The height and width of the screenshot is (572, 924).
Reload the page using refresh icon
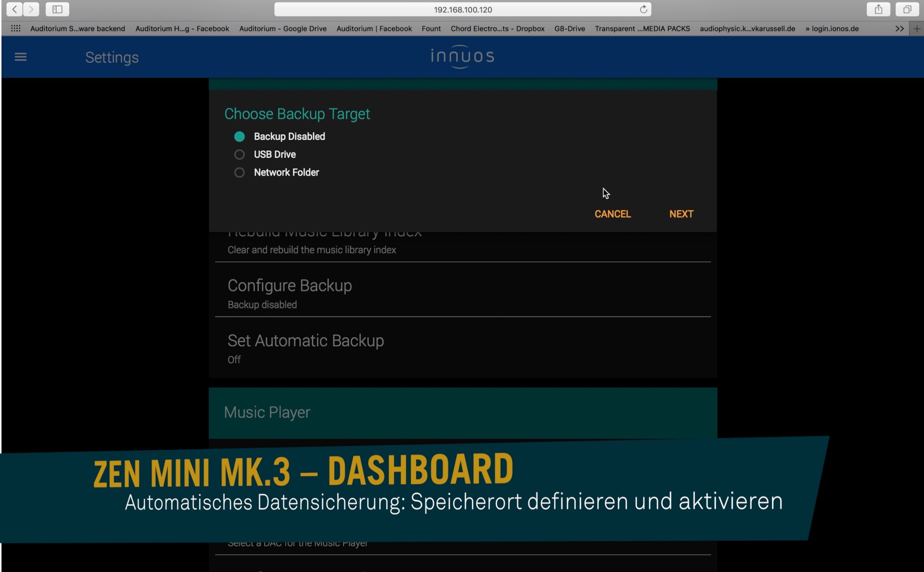point(643,9)
